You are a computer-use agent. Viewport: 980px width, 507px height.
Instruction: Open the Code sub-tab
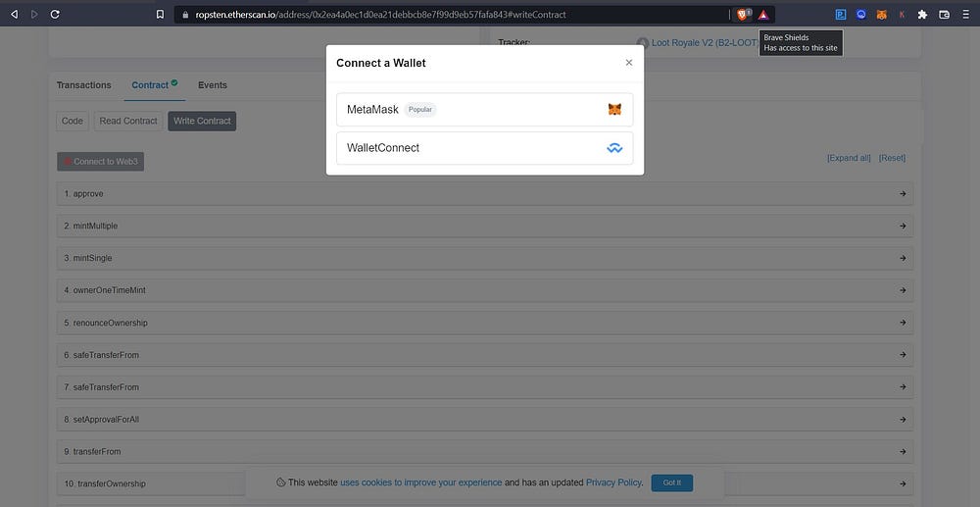tap(73, 121)
